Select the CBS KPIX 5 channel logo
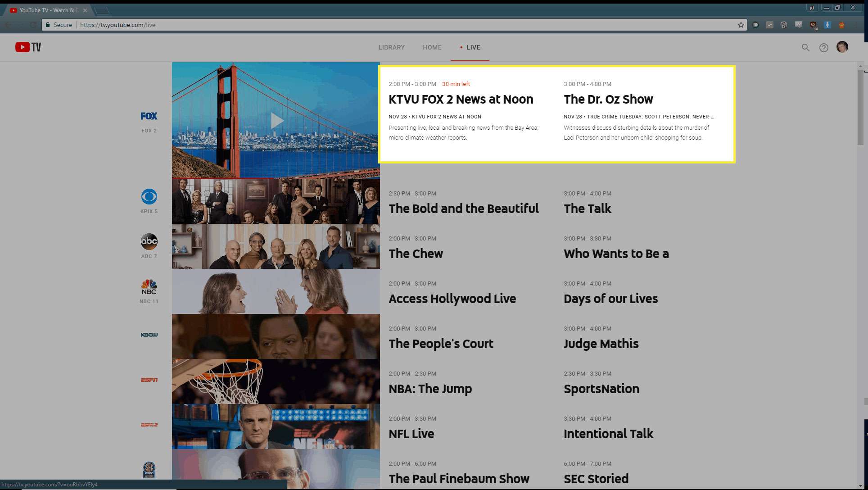 [x=149, y=197]
